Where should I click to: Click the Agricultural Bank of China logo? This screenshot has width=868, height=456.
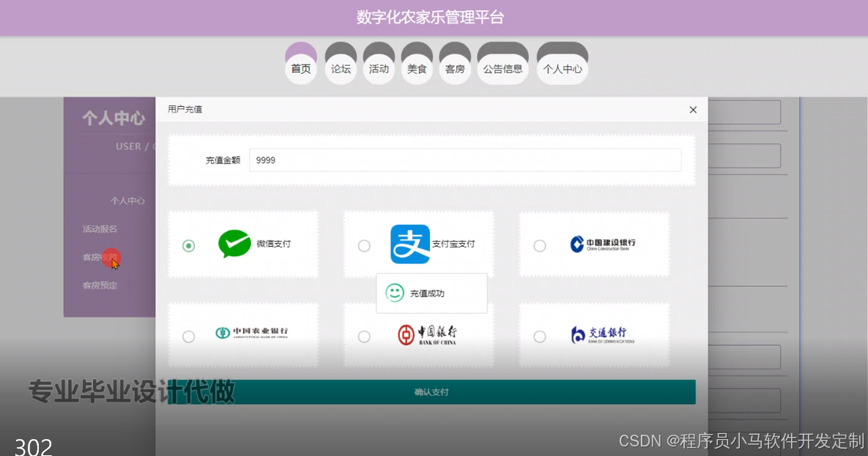pos(252,332)
